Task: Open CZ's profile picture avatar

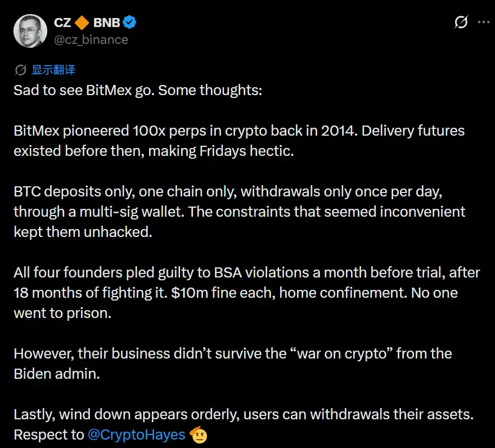Action: [30, 31]
